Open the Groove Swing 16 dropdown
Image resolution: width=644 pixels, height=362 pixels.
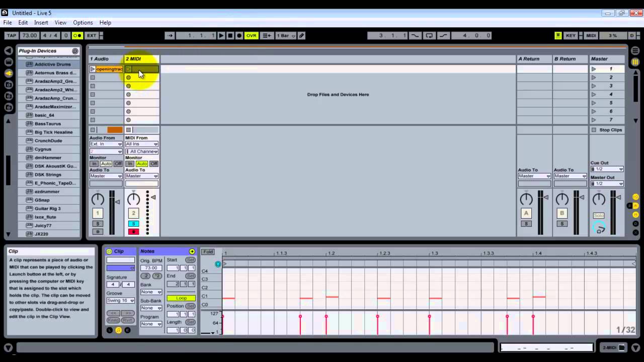(120, 301)
